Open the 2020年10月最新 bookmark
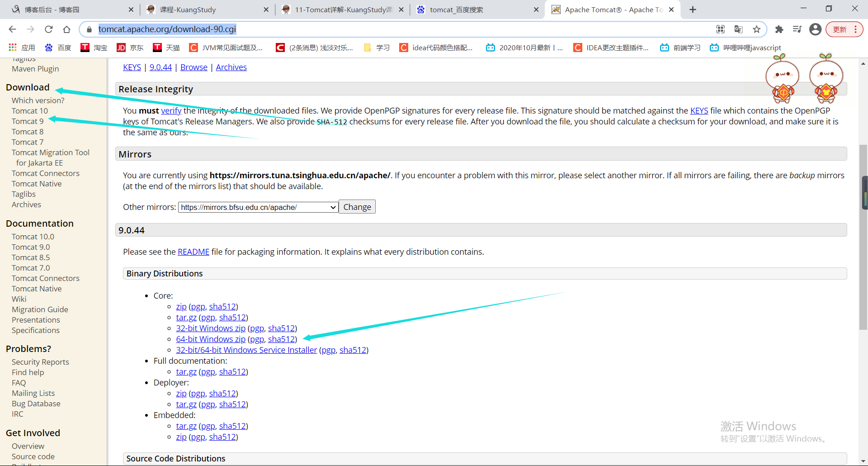 [524, 48]
